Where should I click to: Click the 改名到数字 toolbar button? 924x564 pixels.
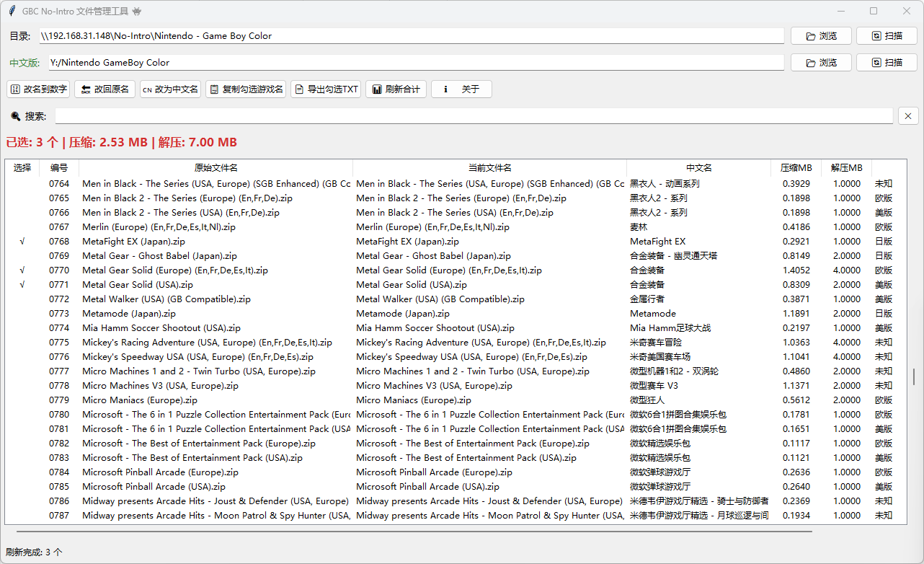(38, 89)
